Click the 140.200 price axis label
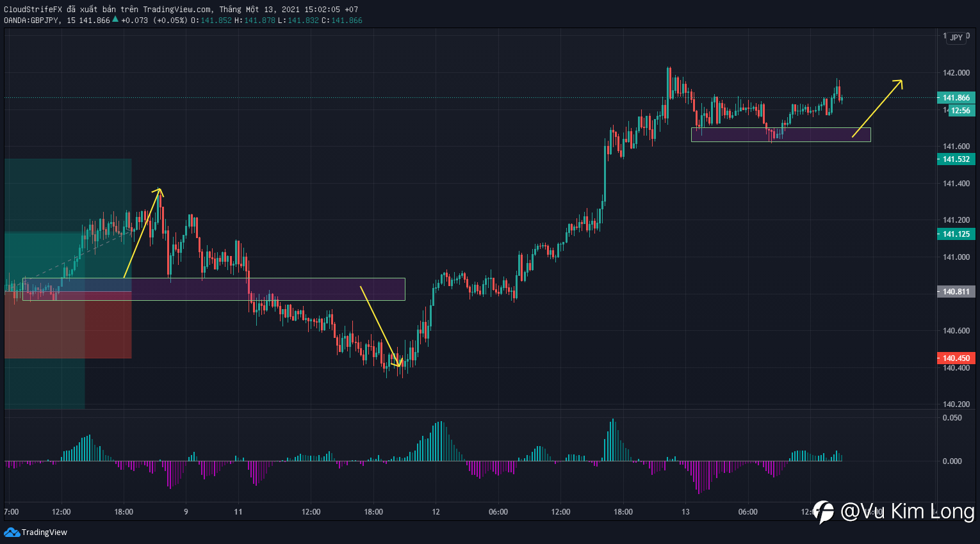This screenshot has width=980, height=544. 956,404
